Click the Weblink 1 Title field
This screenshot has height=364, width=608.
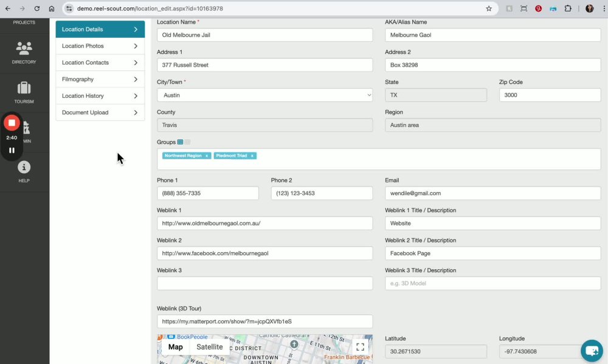click(x=493, y=223)
